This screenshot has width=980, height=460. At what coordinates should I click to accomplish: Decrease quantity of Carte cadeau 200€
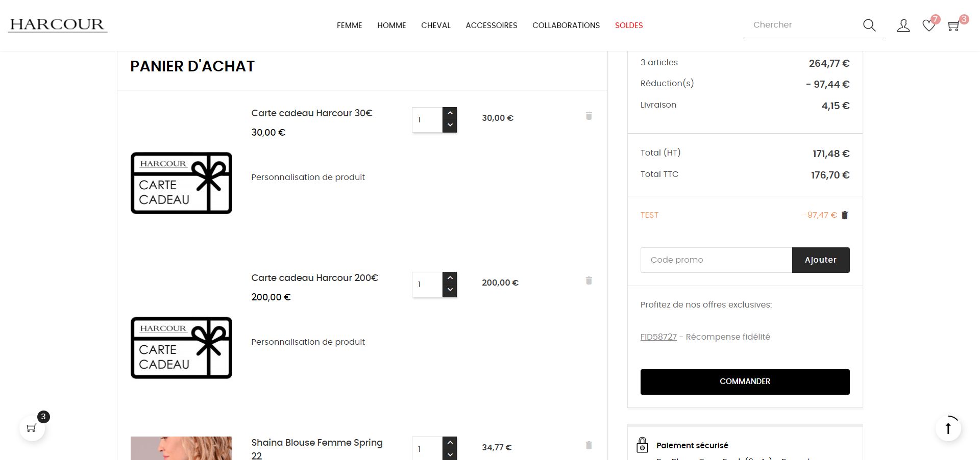click(x=450, y=290)
